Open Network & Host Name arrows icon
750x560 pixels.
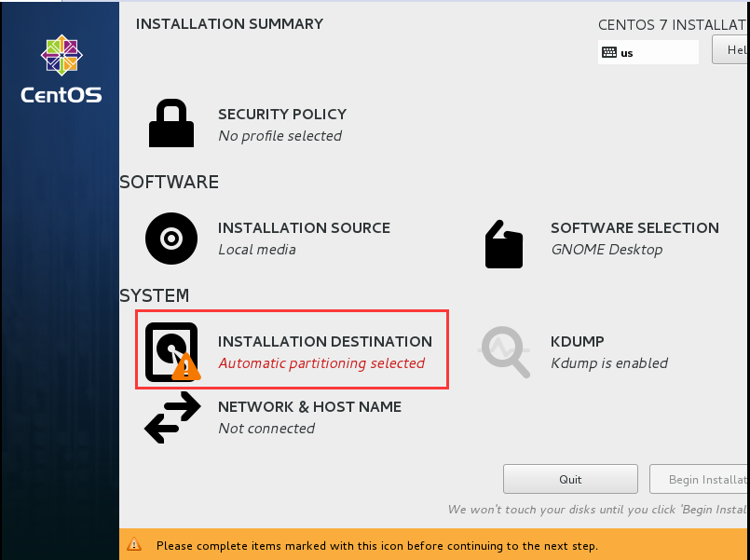pyautogui.click(x=172, y=417)
